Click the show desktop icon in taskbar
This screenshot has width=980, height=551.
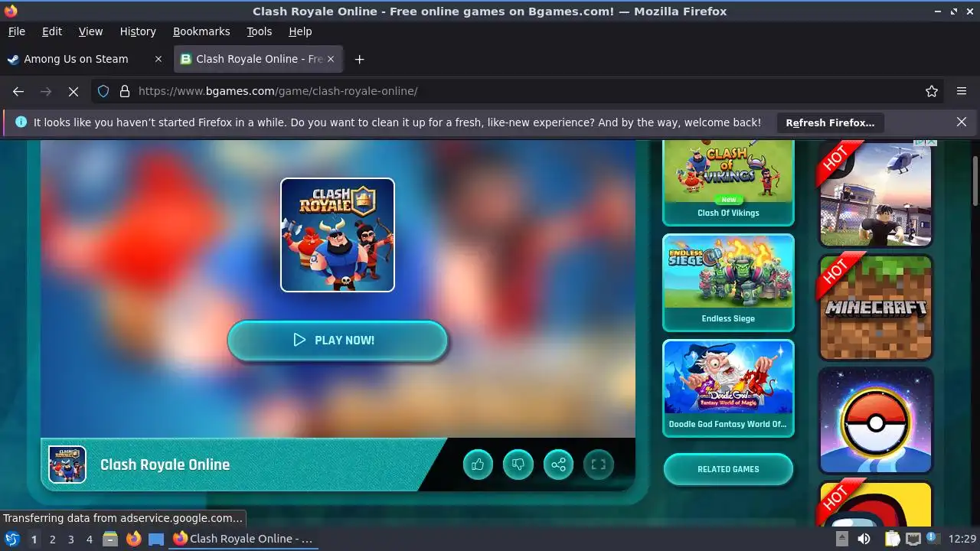coord(156,539)
